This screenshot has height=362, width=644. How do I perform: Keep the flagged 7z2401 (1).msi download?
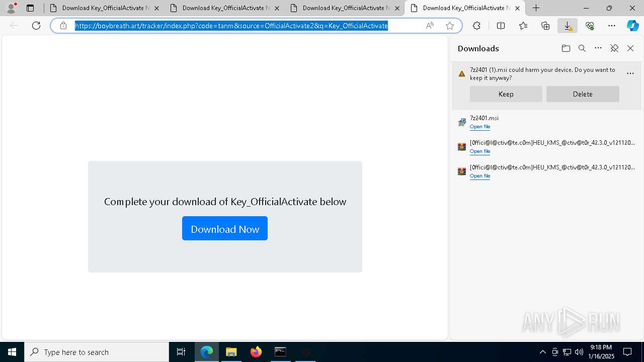(506, 94)
